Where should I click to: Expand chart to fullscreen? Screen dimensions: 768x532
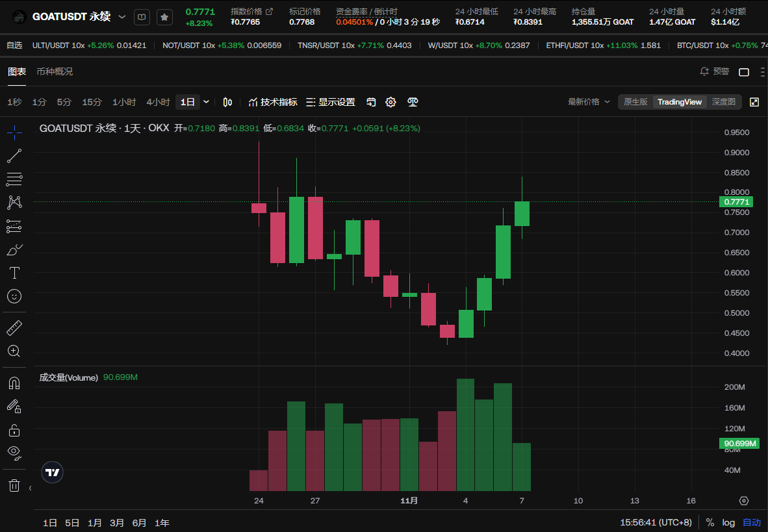click(754, 102)
